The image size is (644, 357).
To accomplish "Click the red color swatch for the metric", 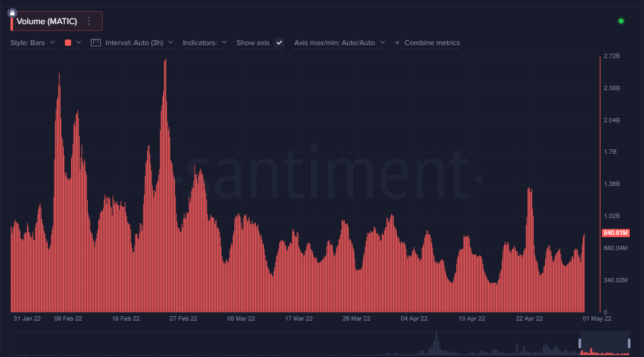I will [x=68, y=43].
